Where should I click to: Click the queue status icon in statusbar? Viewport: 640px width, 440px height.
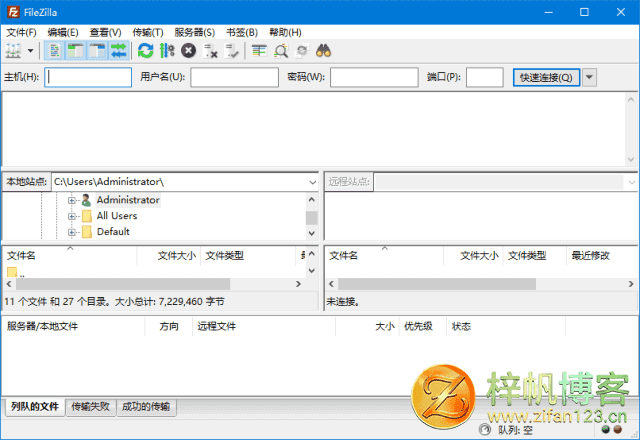click(x=484, y=429)
